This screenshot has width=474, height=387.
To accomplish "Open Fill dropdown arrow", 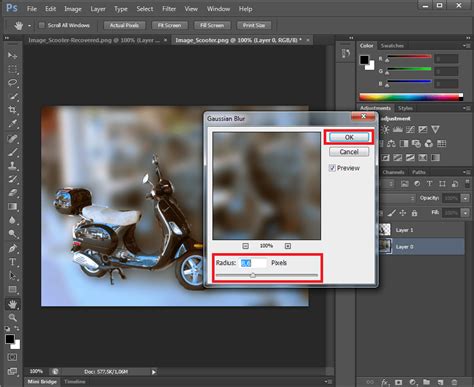I will [x=465, y=213].
